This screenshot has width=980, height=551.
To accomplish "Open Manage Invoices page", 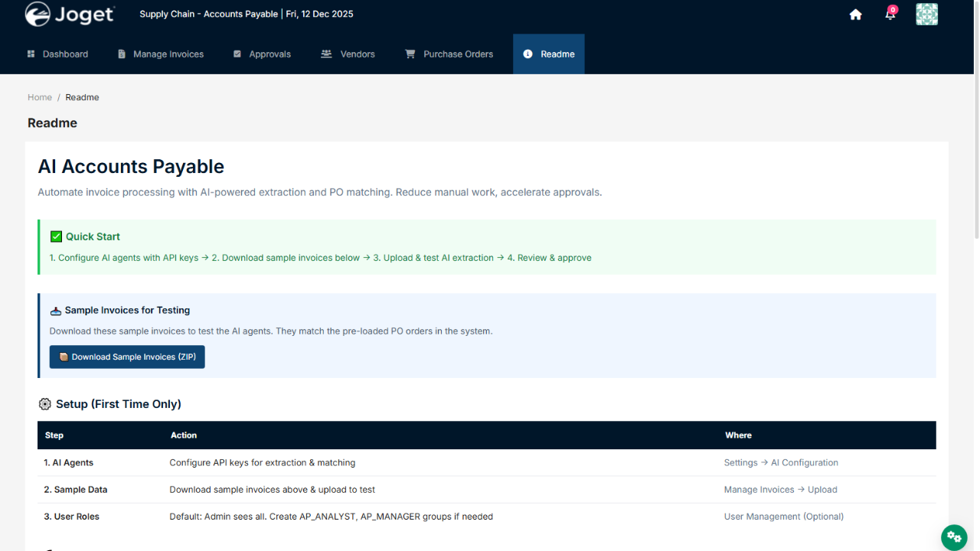I will [x=168, y=54].
